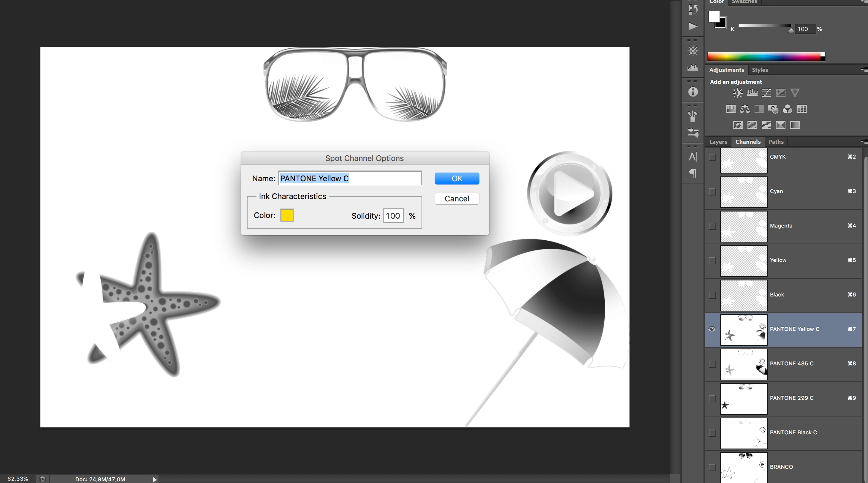Add a Brightness/Contrast adjustment

tap(737, 93)
